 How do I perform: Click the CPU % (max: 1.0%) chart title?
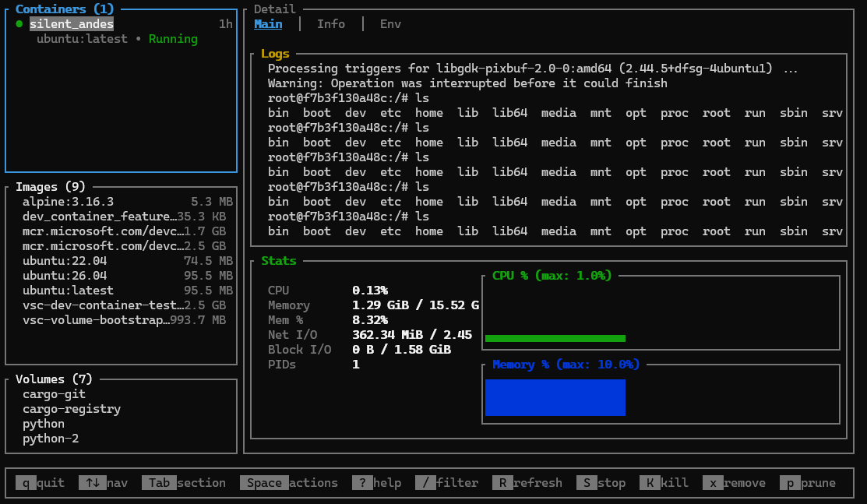[x=552, y=276]
